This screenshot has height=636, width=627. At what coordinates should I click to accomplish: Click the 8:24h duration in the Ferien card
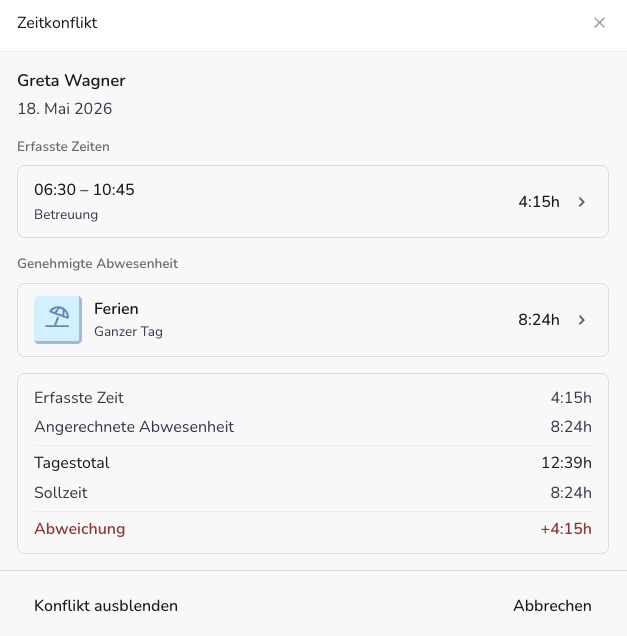[x=539, y=320]
